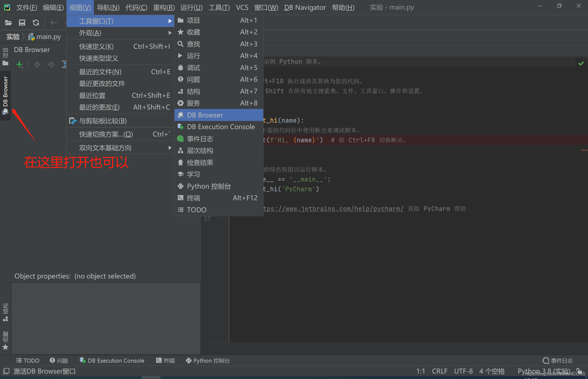Image resolution: width=588 pixels, height=379 pixels.
Task: Click the Open folder toolbar icon
Action: pos(8,23)
